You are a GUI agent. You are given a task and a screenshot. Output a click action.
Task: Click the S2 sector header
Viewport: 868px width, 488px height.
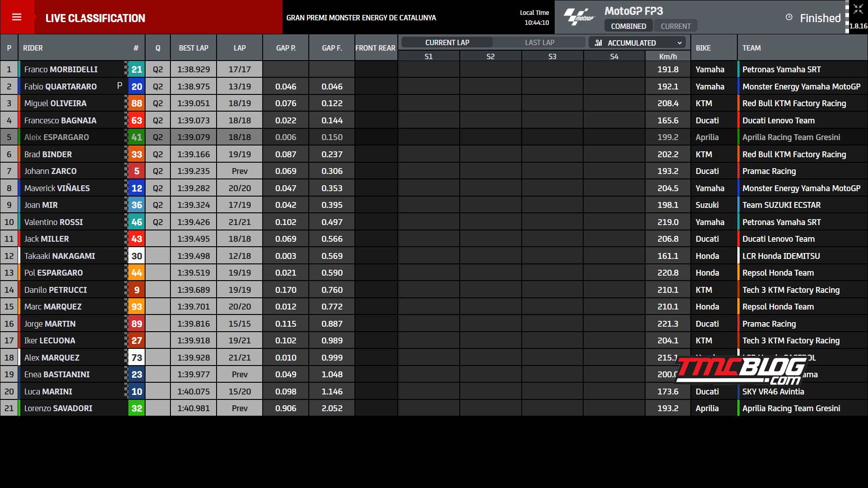tap(491, 56)
